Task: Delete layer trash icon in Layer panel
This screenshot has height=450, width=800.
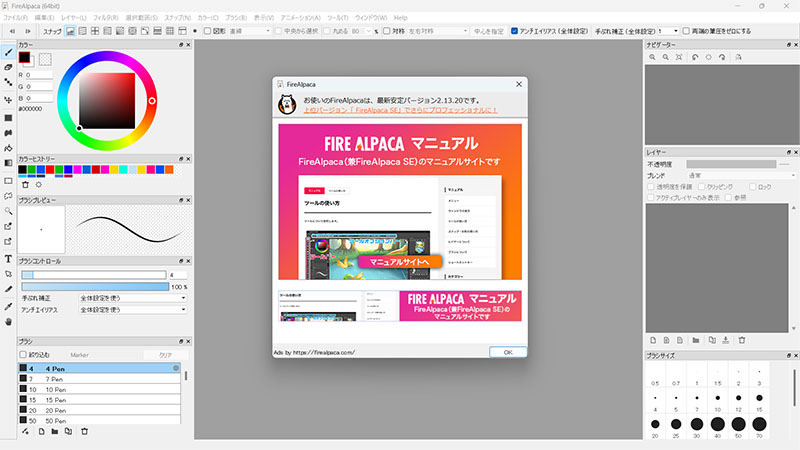Action: point(742,340)
